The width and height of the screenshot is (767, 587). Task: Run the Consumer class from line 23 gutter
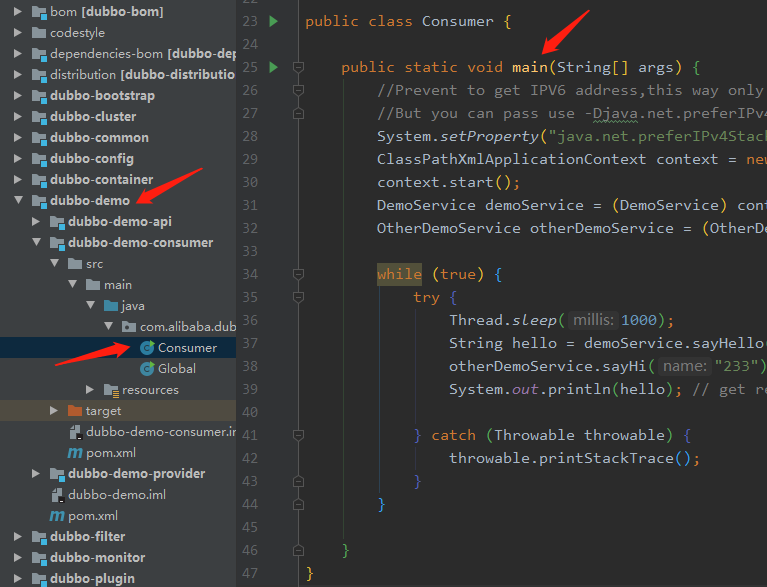[x=274, y=21]
